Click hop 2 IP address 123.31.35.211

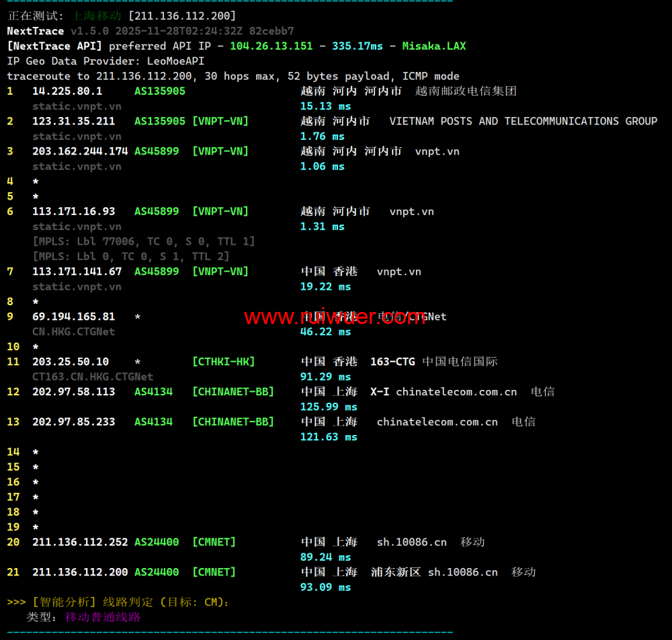73,121
